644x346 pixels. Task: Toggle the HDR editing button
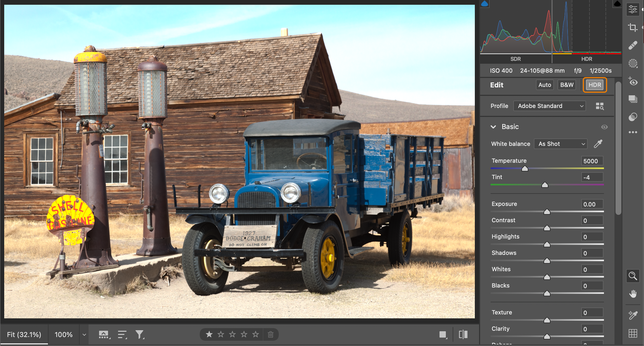[595, 85]
